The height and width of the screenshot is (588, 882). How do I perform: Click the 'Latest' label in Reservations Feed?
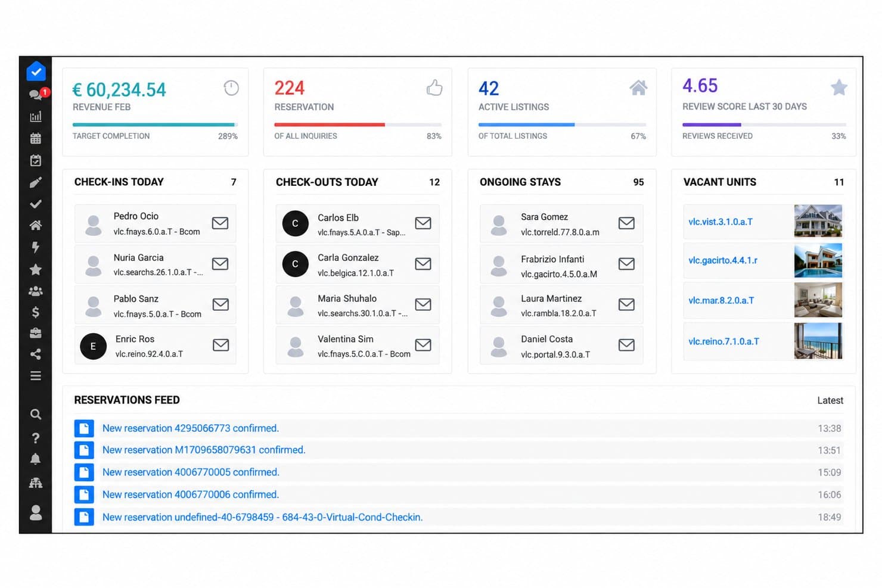[830, 400]
